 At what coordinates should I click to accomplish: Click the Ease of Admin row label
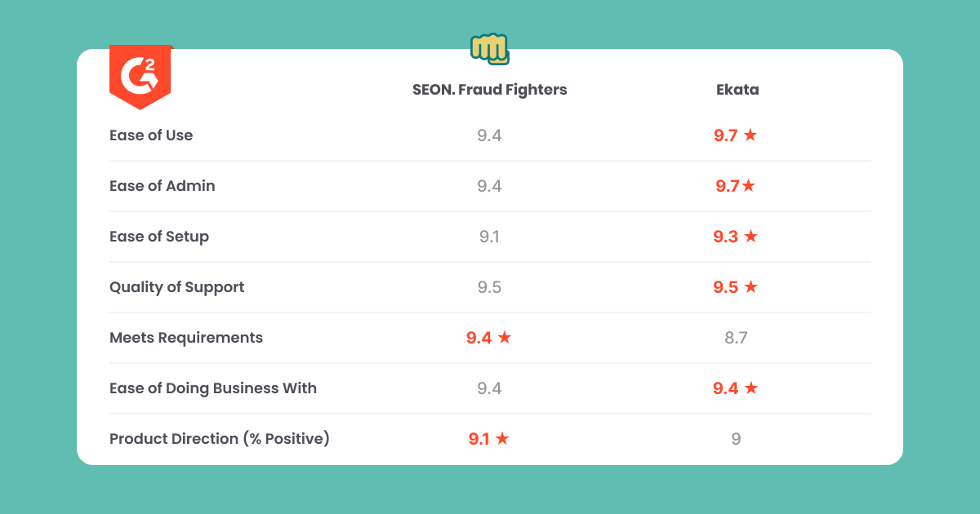[x=163, y=186]
